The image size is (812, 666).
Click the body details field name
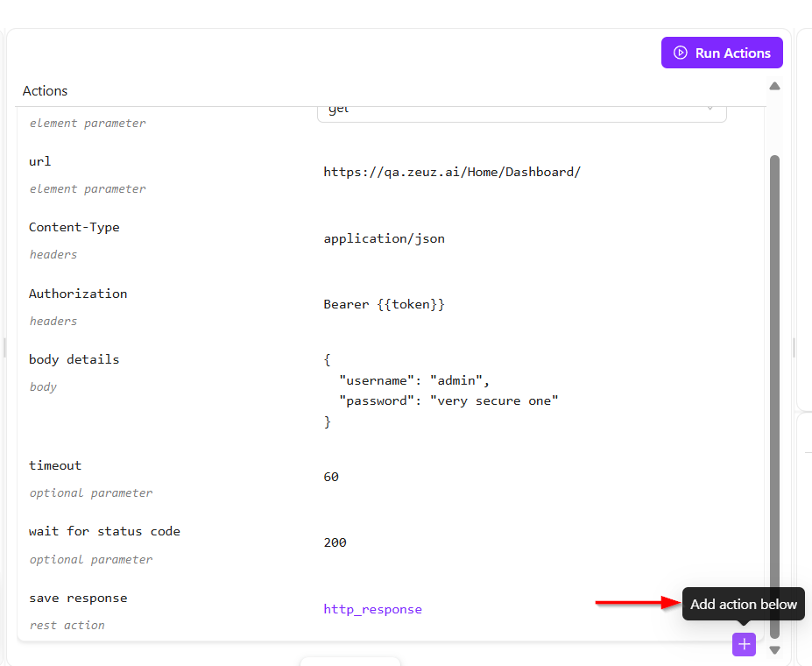(x=74, y=359)
